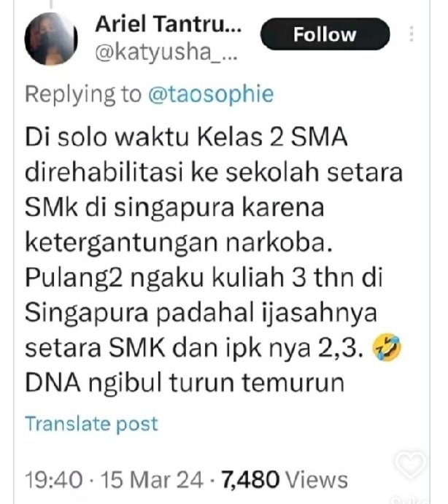Click the line 'DNA ngibul turun temurun'

185,382
